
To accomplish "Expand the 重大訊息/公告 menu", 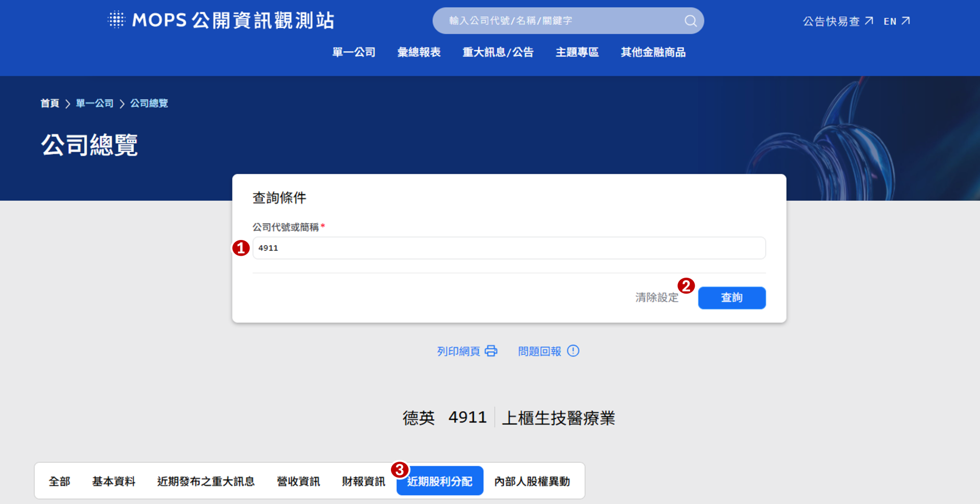I will coord(498,52).
